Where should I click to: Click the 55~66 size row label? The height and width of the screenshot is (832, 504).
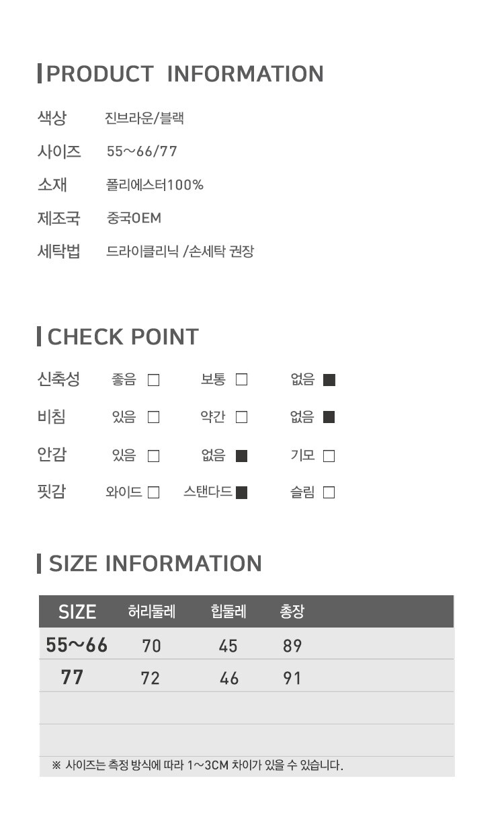coord(77,646)
